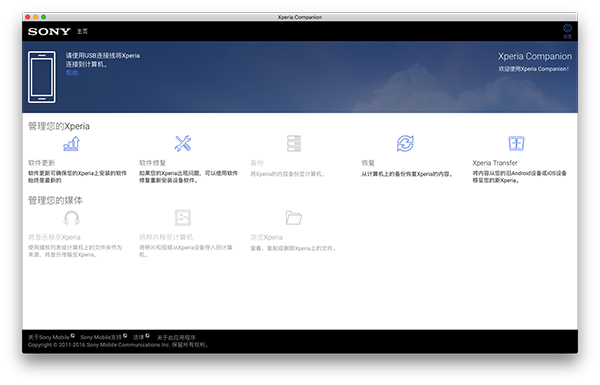600x385 pixels.
Task: Click the 'Xperia Companion' window title bar text
Action: [x=300, y=17]
